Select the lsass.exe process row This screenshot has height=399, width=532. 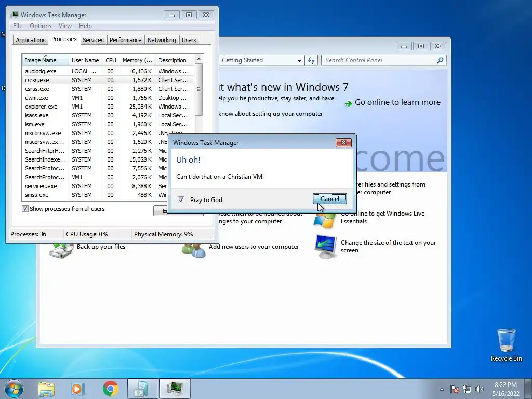click(108, 115)
